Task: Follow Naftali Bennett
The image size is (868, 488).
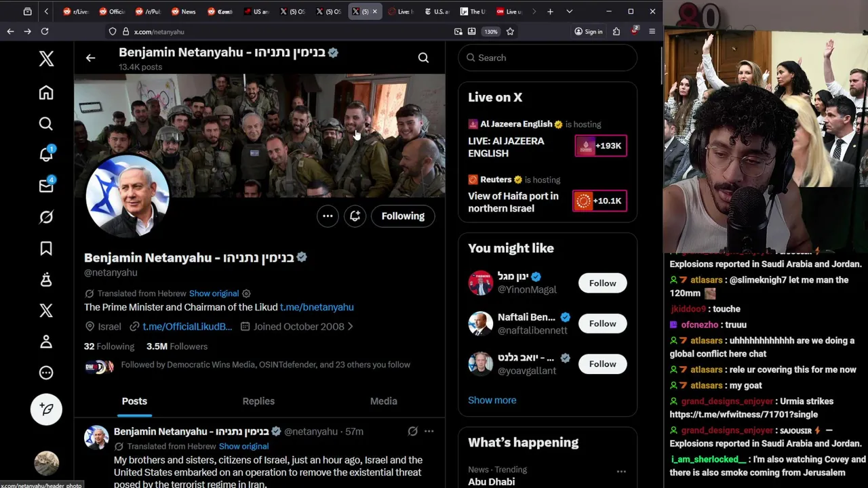Action: (602, 323)
